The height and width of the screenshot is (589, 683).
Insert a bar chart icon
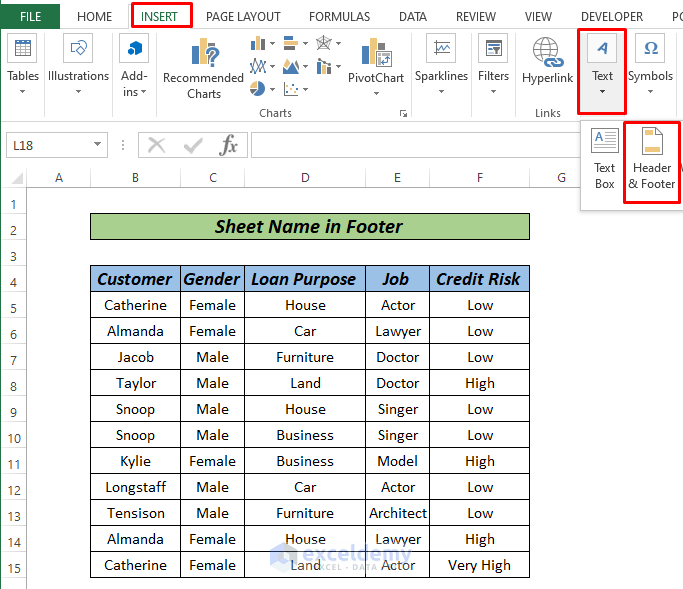coord(291,43)
